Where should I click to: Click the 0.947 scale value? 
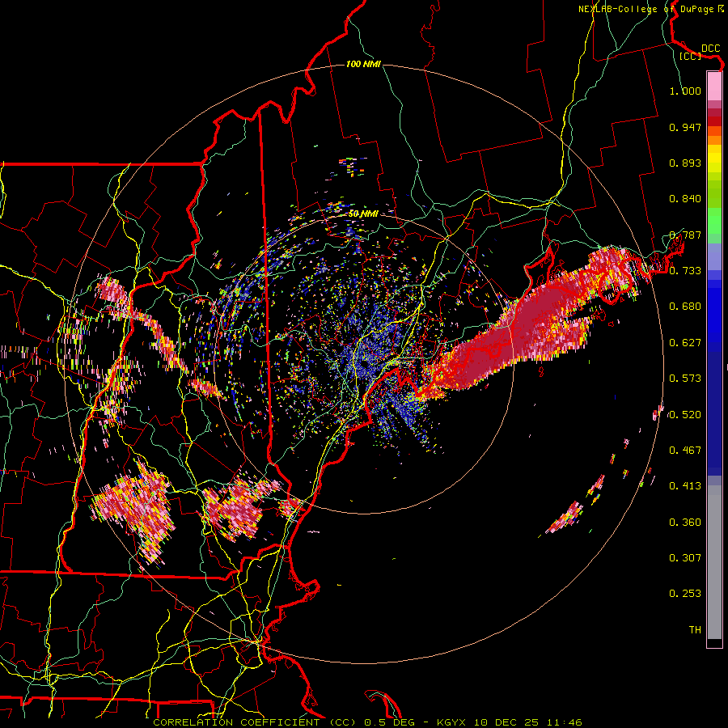pyautogui.click(x=685, y=127)
